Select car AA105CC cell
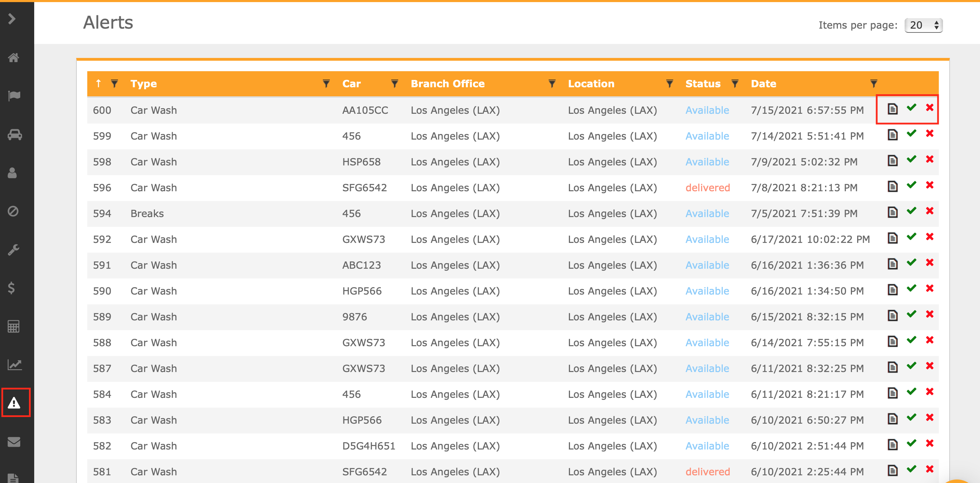The image size is (980, 483). [x=365, y=110]
